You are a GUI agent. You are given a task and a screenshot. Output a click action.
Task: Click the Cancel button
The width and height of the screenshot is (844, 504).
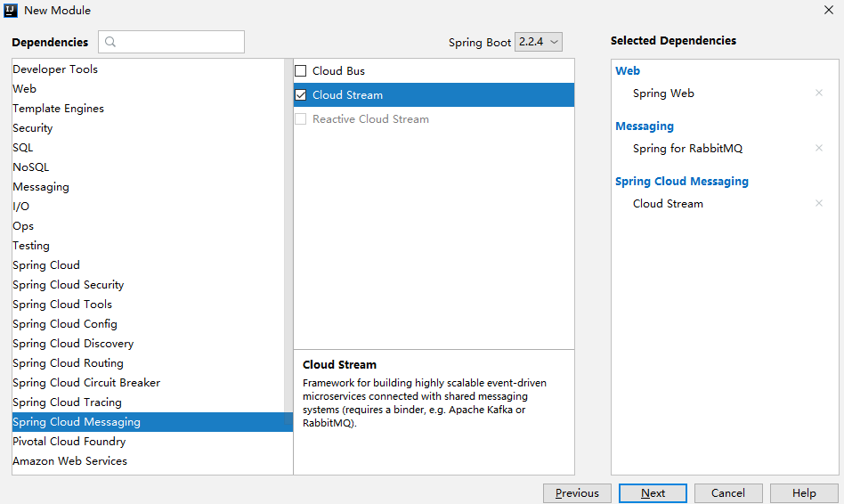pos(728,493)
